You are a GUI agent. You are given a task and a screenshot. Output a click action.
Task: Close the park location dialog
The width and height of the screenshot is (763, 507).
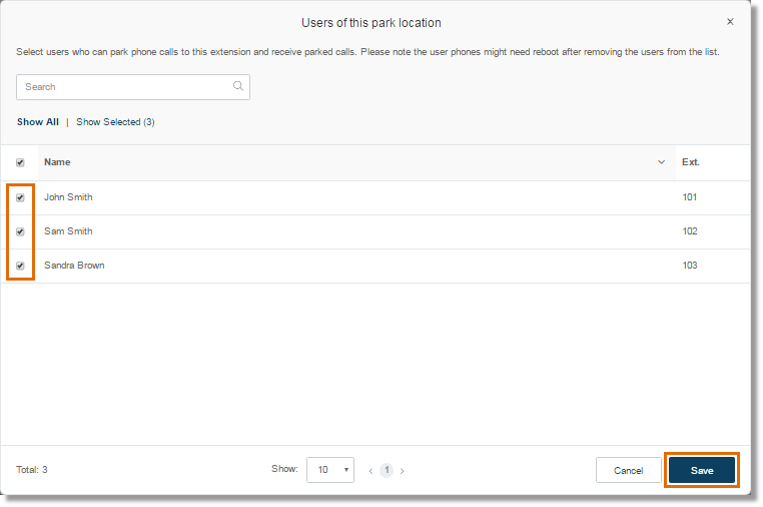[x=730, y=21]
